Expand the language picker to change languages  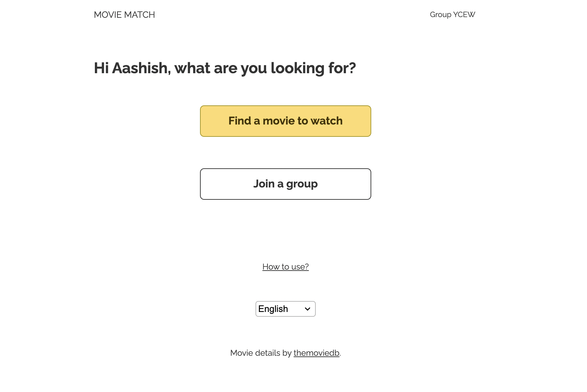[x=285, y=309]
